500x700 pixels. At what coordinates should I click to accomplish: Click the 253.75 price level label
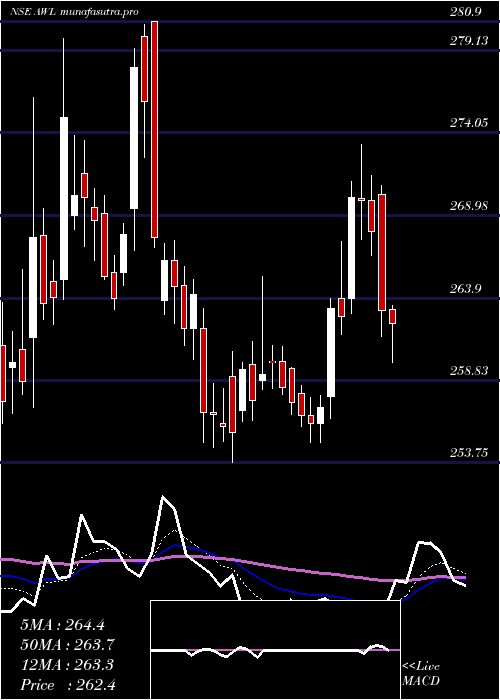(469, 453)
